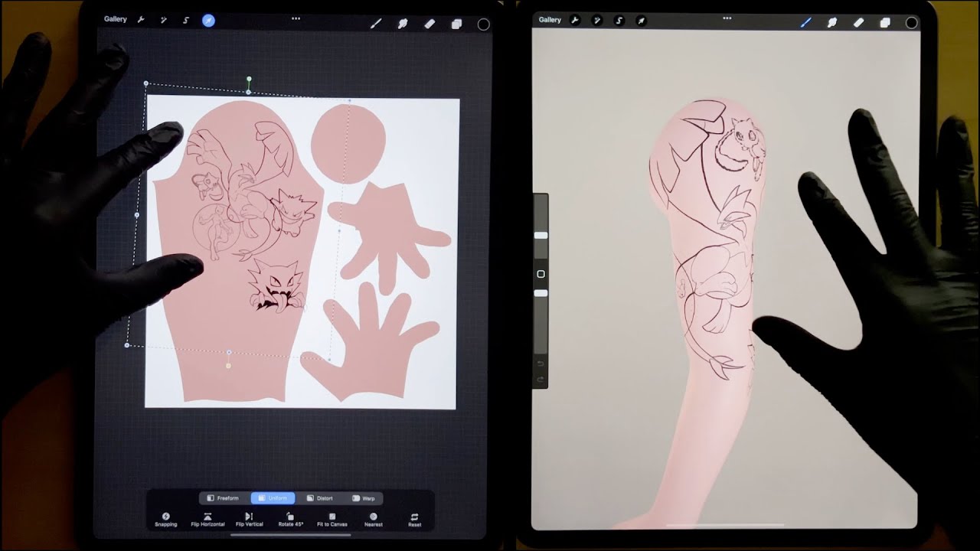Open Actions wrench on the left iPad
Image resolution: width=980 pixels, height=551 pixels.
point(141,20)
